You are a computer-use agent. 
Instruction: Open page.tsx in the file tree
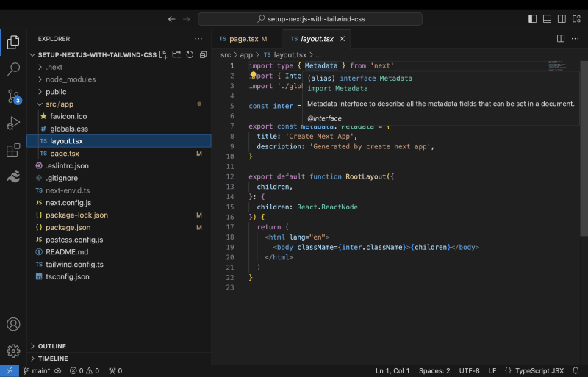119,154
